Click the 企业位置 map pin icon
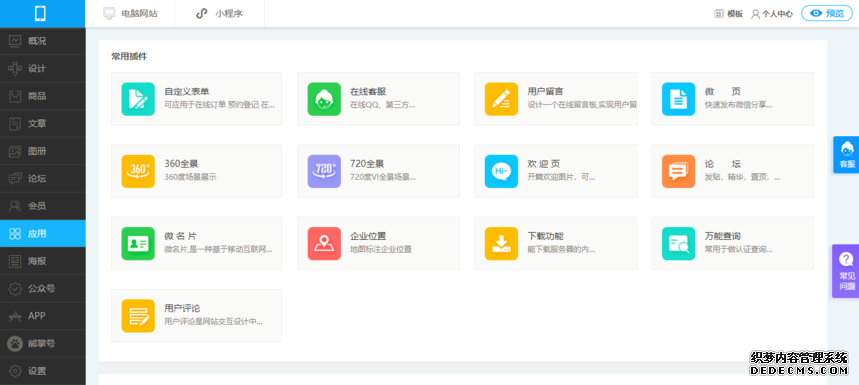859x385 pixels. click(324, 244)
